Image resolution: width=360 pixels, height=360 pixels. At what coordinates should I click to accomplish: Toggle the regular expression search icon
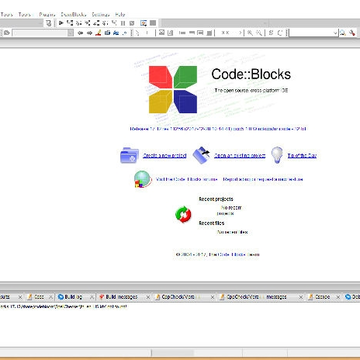125,33
